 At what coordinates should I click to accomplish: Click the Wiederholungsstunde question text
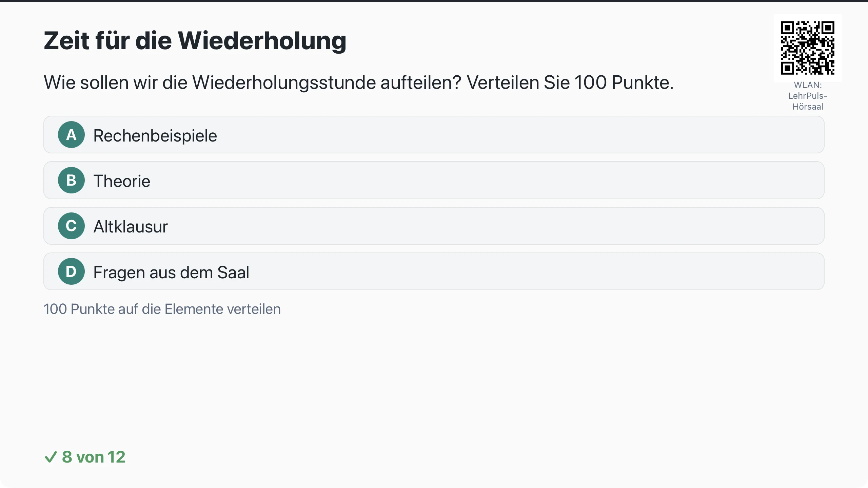point(358,82)
